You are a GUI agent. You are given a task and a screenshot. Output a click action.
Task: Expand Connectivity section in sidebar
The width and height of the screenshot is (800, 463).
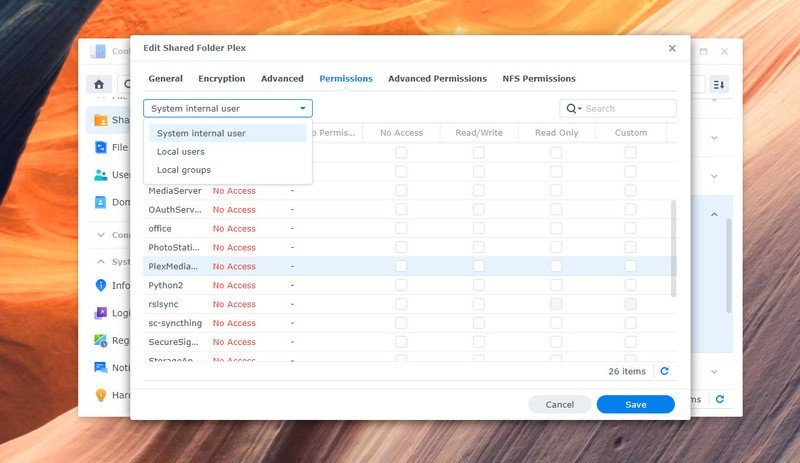[101, 235]
